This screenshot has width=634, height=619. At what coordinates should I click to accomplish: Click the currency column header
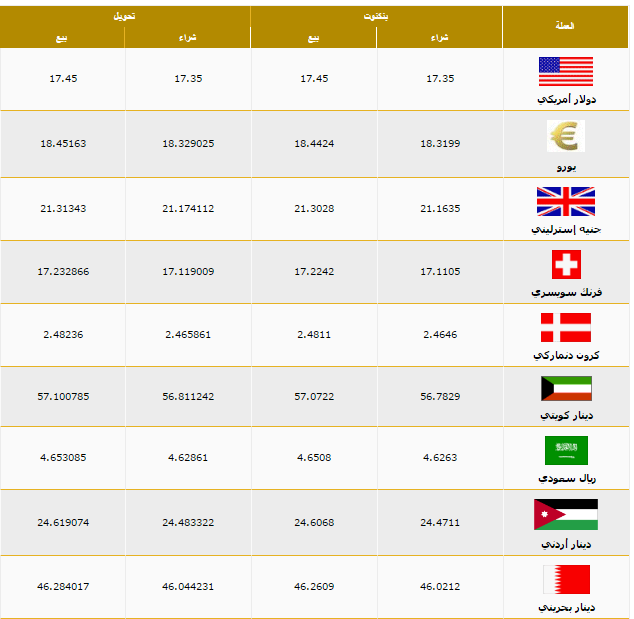click(565, 27)
